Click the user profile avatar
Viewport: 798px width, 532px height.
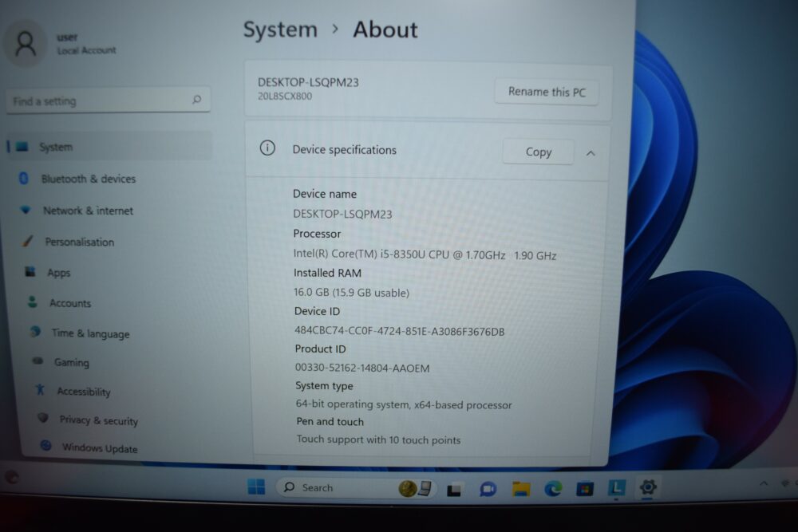point(25,44)
